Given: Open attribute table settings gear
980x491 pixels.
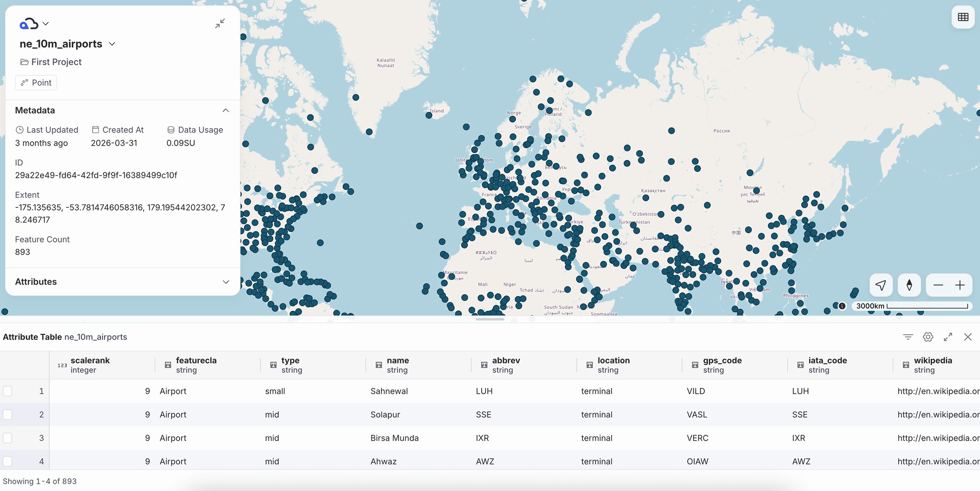Looking at the screenshot, I should pos(928,337).
